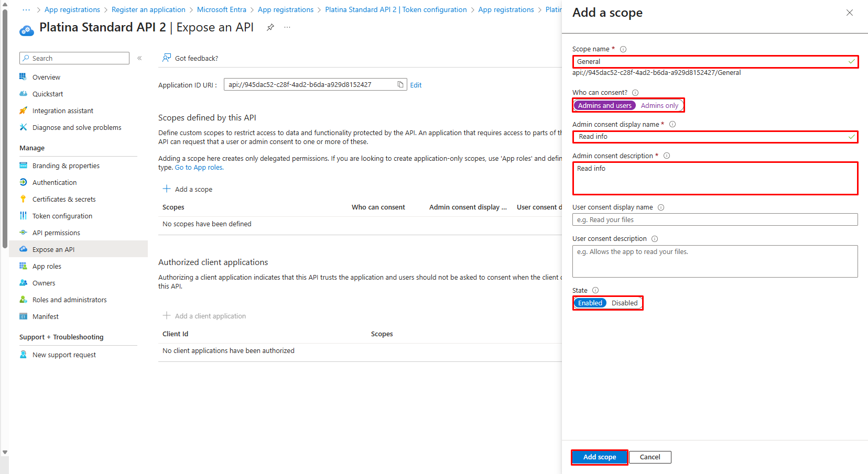This screenshot has height=474, width=868.
Task: Open the Integration assistant
Action: [63, 111]
